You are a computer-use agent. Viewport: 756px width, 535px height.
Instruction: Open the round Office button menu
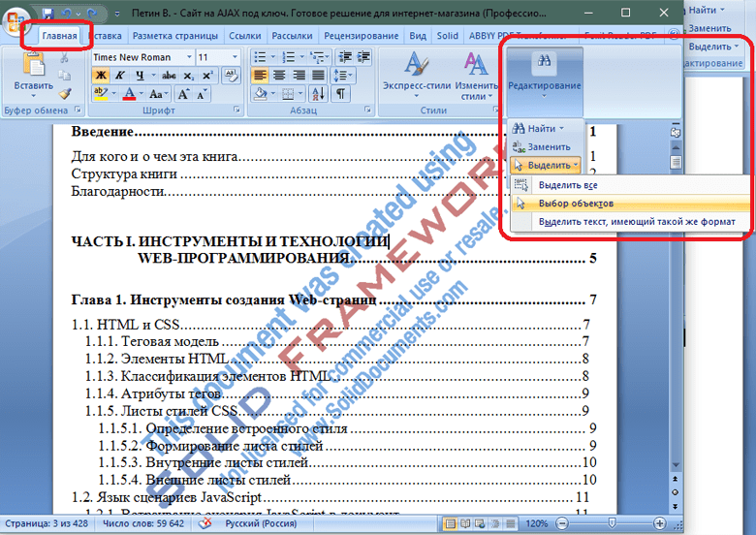(16, 24)
